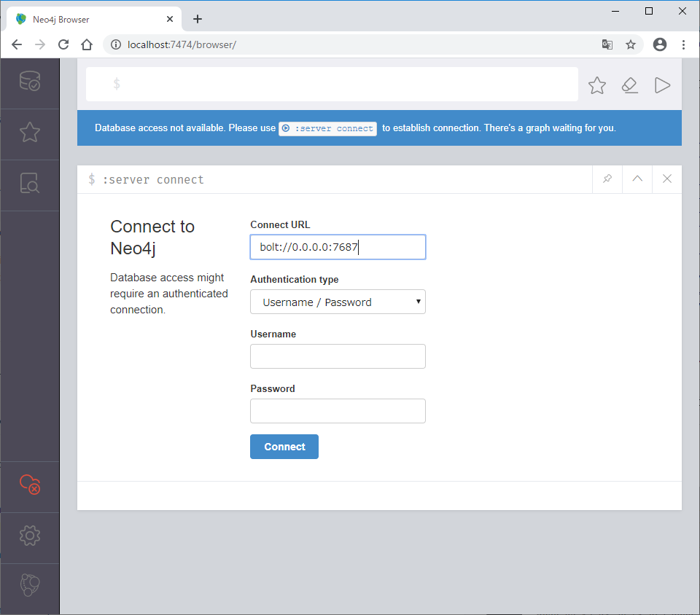Open the Chrome three-dot menu
This screenshot has width=700, height=615.
pos(683,44)
